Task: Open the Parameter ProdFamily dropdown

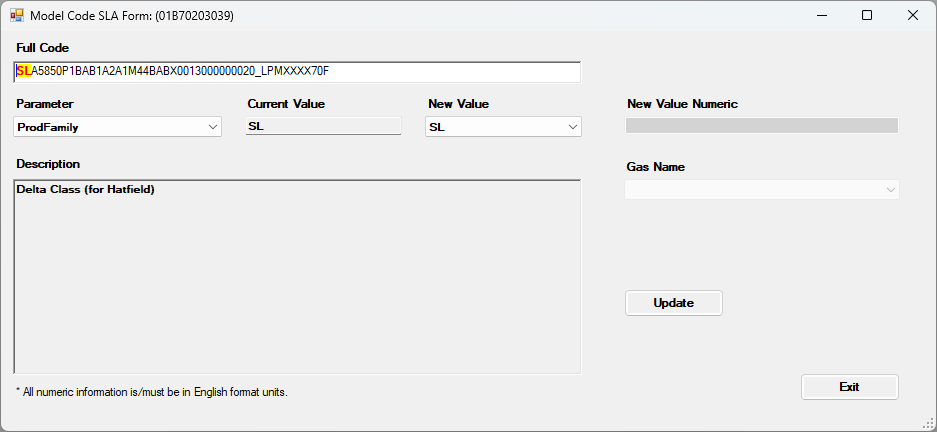Action: pos(117,127)
